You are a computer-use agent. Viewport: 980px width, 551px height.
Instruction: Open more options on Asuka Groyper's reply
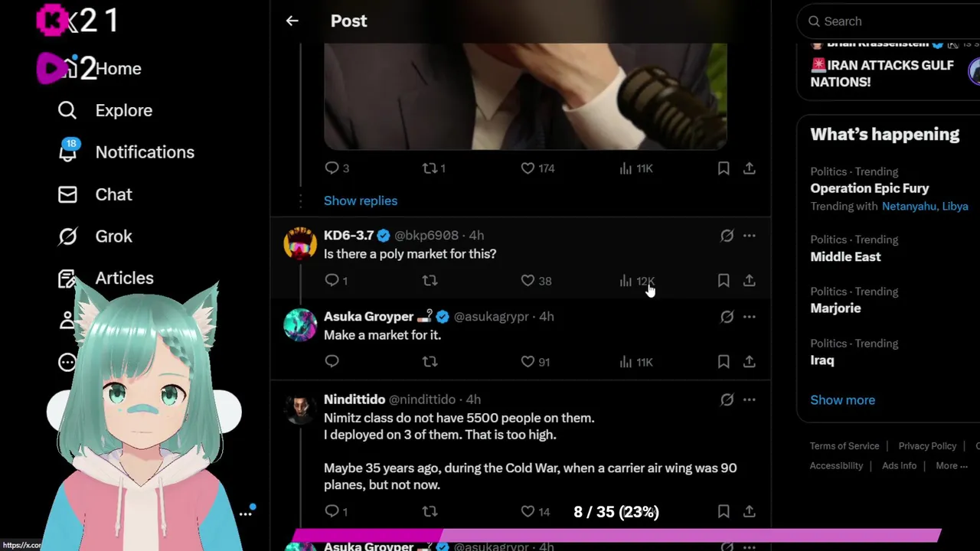click(x=750, y=317)
